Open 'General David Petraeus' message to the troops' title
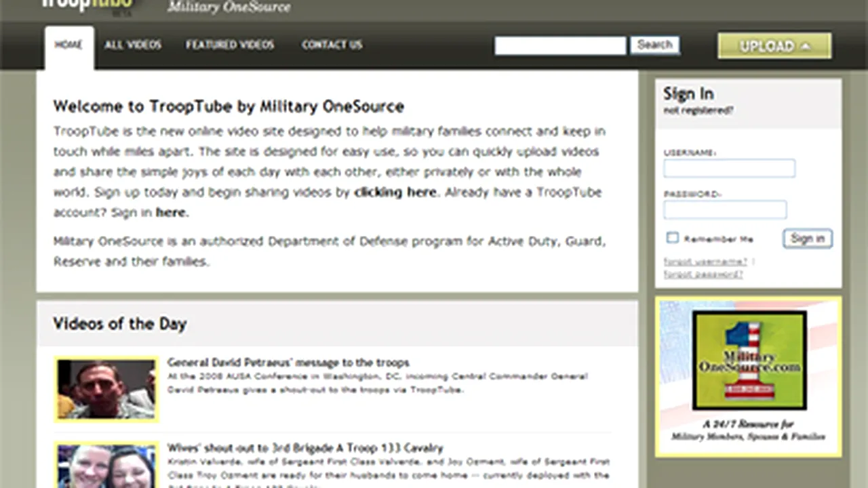 click(288, 363)
